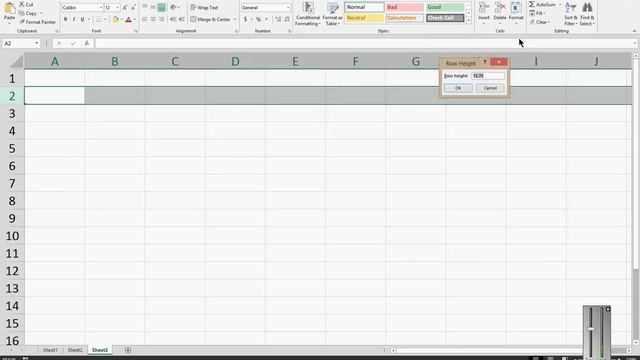This screenshot has width=640, height=360.
Task: Align text to the left
Action: click(x=144, y=19)
